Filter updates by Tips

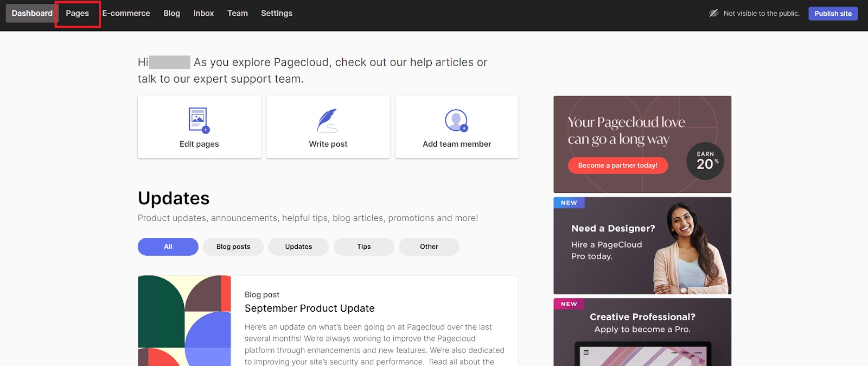tap(364, 247)
